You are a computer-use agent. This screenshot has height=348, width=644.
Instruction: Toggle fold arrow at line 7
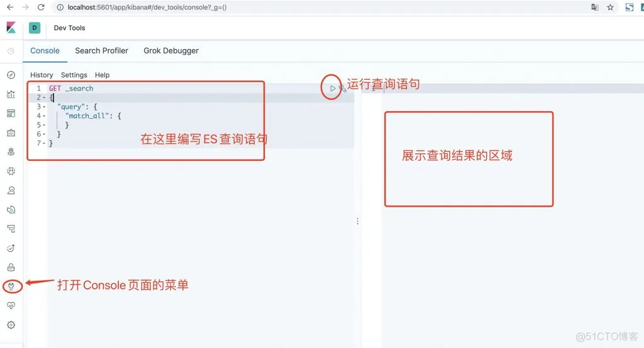coord(45,143)
